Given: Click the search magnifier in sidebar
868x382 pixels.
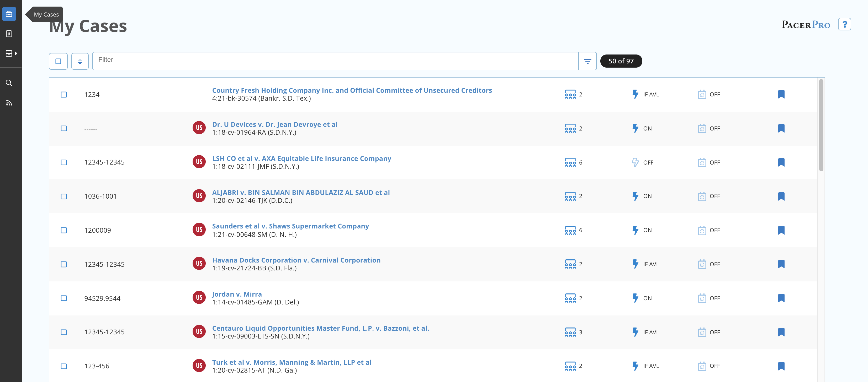Looking at the screenshot, I should tap(9, 83).
